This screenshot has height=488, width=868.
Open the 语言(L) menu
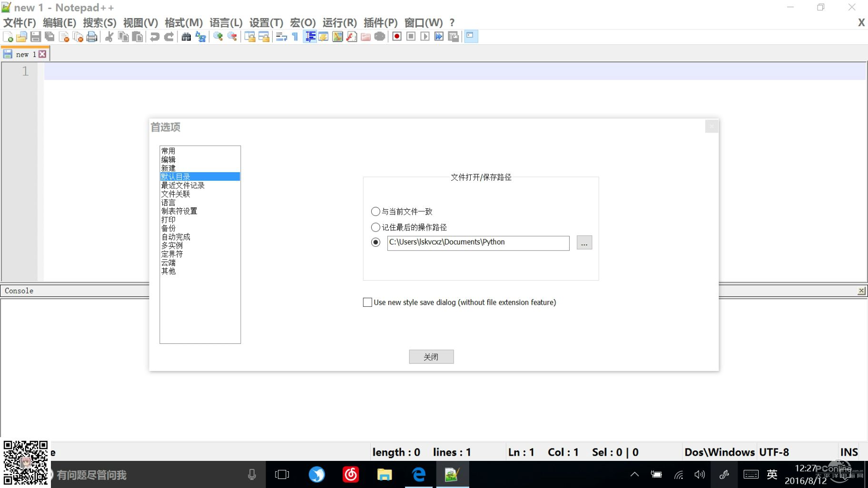(225, 22)
